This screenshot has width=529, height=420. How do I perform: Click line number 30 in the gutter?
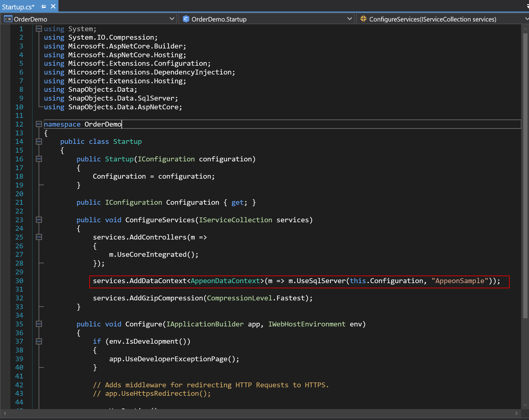point(19,281)
